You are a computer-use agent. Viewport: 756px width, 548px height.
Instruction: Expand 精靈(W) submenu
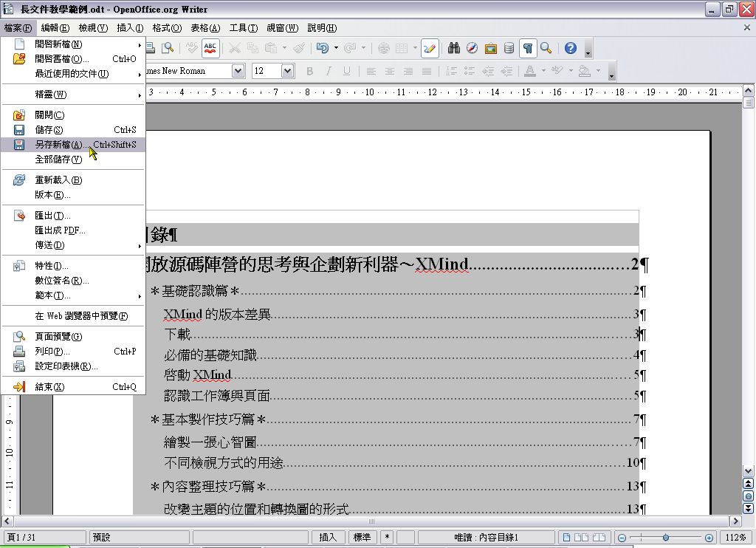[x=73, y=95]
